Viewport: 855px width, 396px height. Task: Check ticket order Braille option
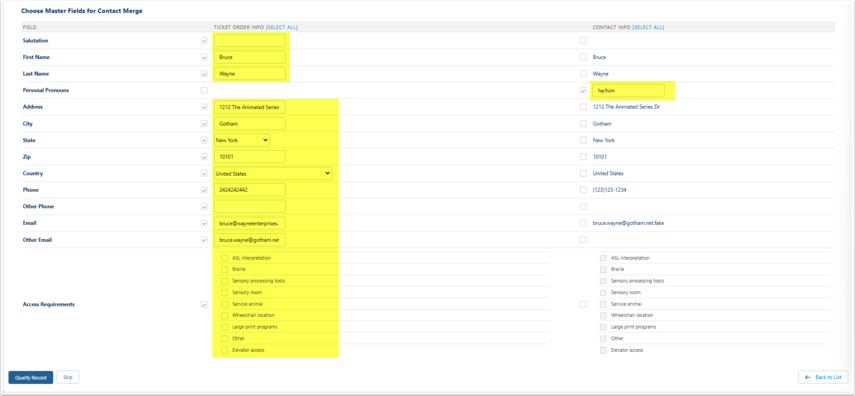pyautogui.click(x=224, y=269)
